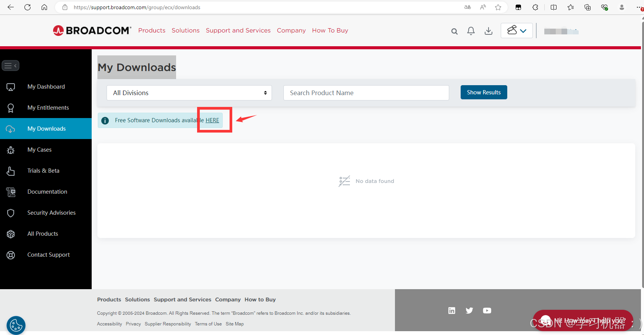Toggle split screen browser icon
The width and height of the screenshot is (644, 335).
click(553, 7)
